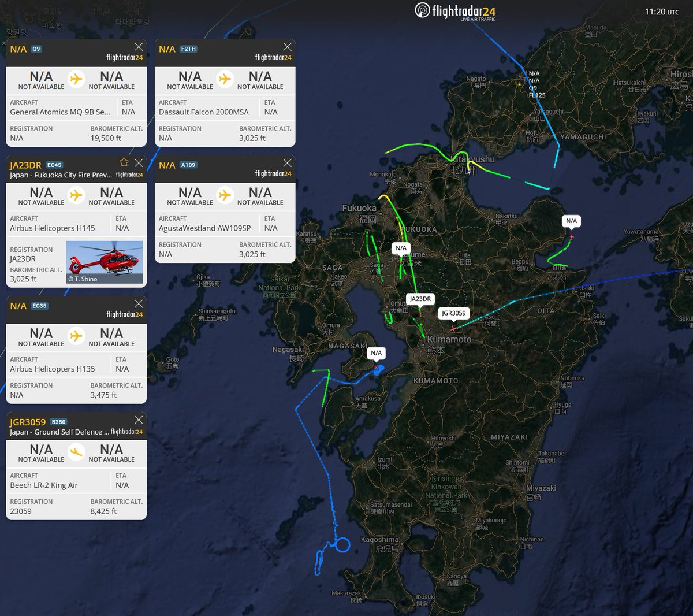Select the N/A map label near Kurume
Image resolution: width=693 pixels, height=616 pixels.
401,248
